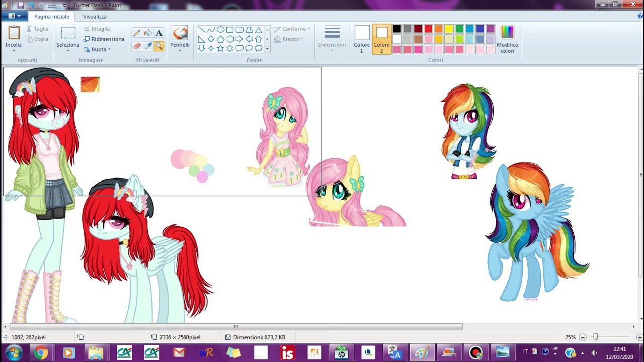
Task: Click the Copia copy button
Action: (37, 39)
